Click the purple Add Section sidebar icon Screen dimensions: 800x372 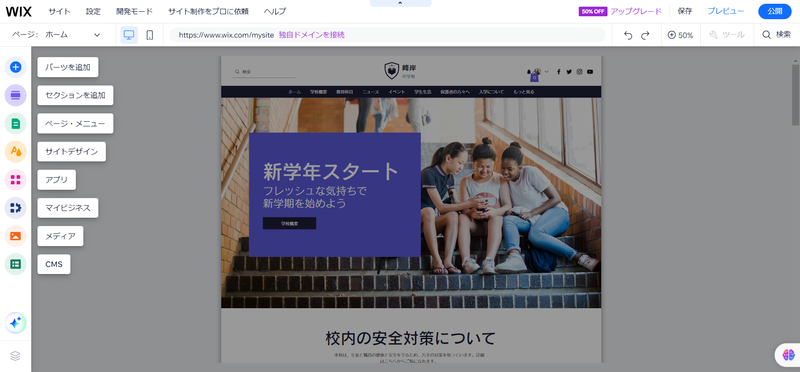[15, 95]
